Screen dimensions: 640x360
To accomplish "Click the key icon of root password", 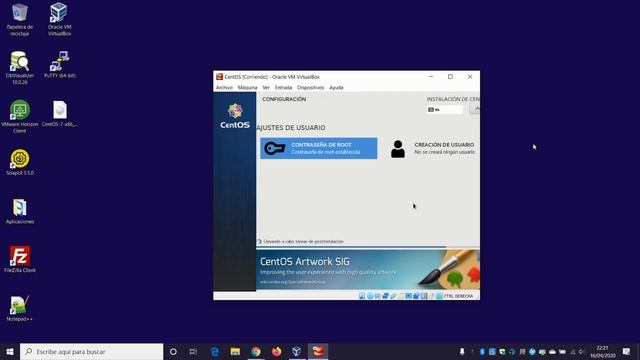I will (275, 148).
